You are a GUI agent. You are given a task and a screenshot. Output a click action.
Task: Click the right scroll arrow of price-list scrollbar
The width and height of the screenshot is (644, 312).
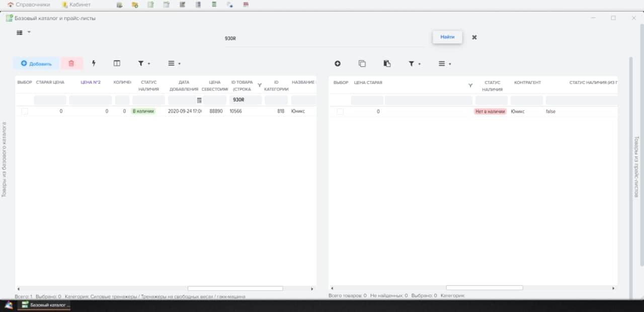(613, 288)
